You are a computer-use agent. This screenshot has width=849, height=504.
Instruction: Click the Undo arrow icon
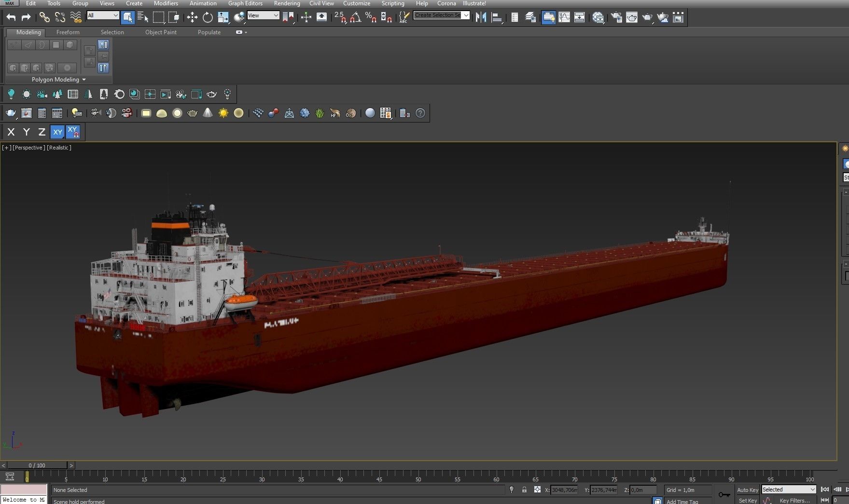(11, 17)
